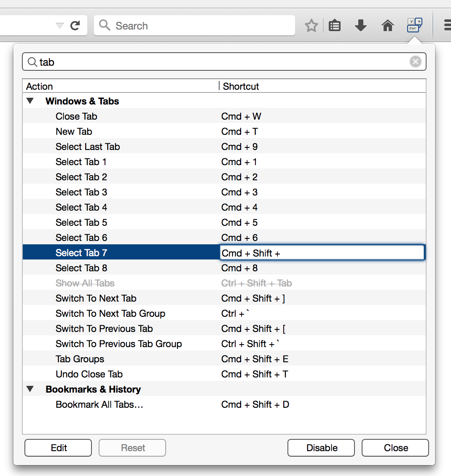Click the magnifier in the popup search bar

pos(32,62)
